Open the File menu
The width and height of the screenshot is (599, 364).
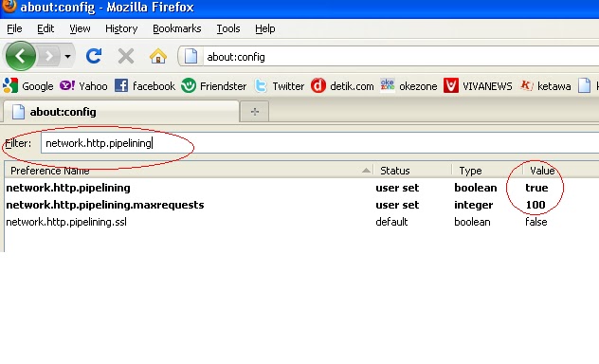coord(14,28)
